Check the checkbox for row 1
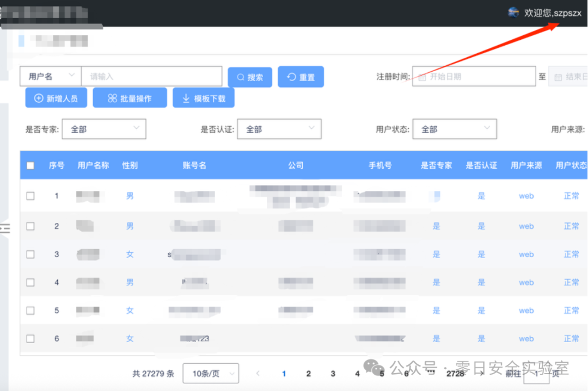The height and width of the screenshot is (391, 588). pyautogui.click(x=30, y=196)
